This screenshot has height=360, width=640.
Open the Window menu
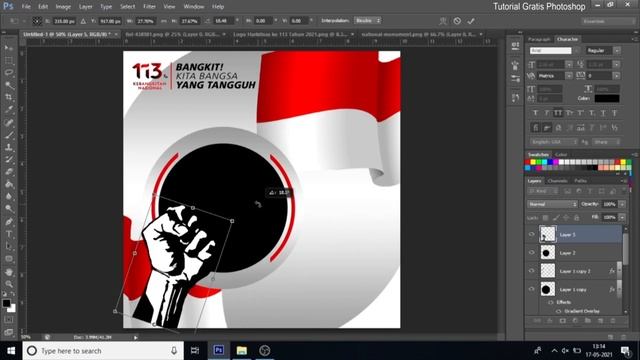point(193,7)
